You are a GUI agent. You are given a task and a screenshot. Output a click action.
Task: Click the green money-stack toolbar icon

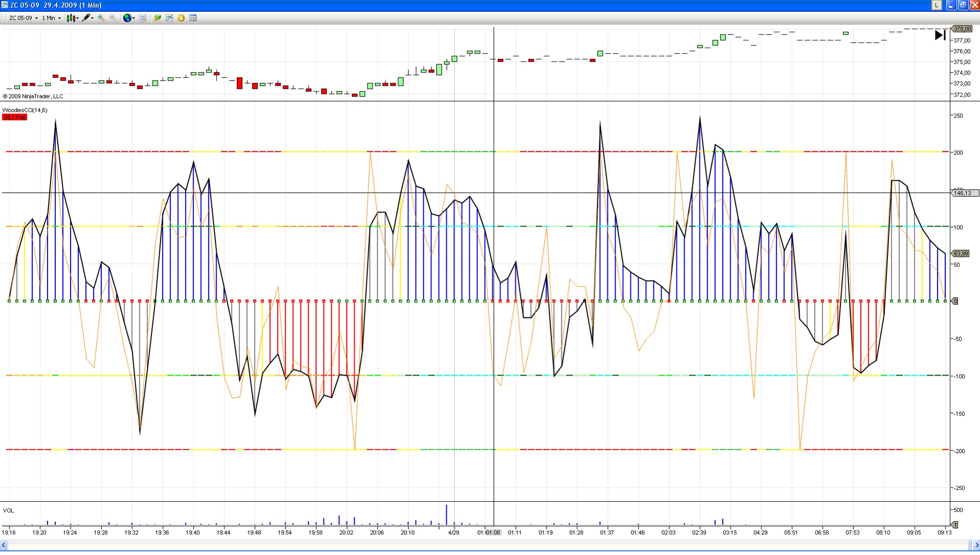tap(157, 18)
